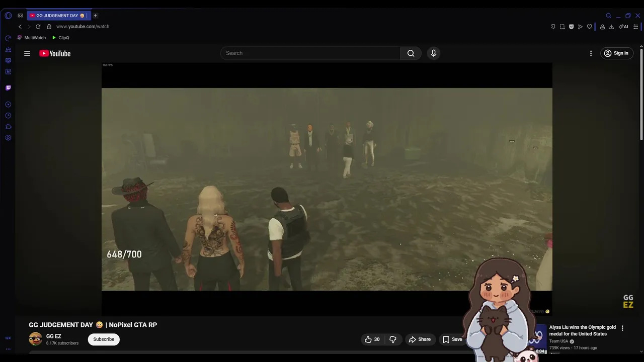This screenshot has width=644, height=362.
Task: Switch to the GG JUDGEMENT DAY tab
Action: click(x=58, y=16)
